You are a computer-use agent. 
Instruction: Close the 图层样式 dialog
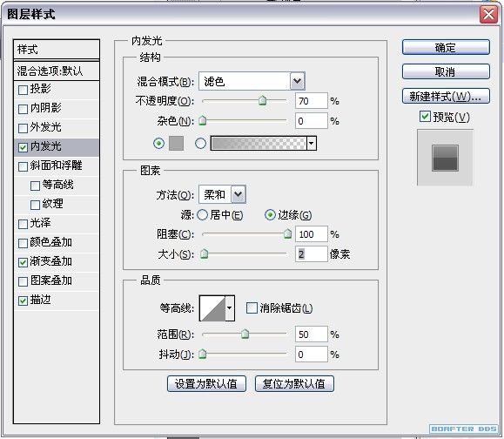click(488, 15)
